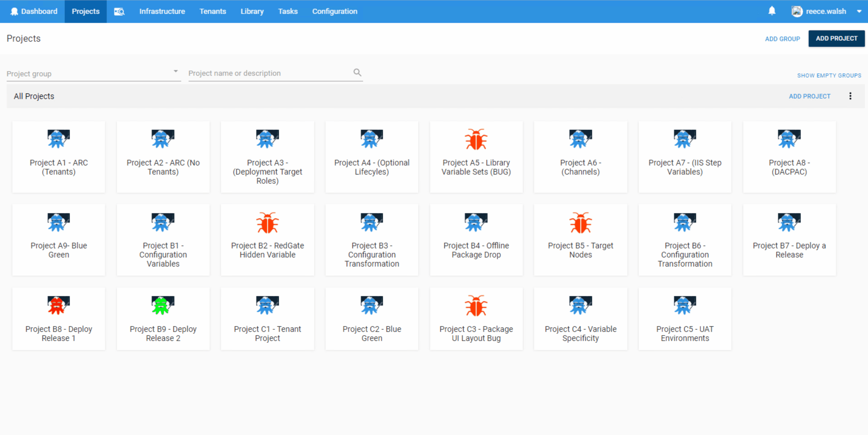Click the user avatar thumbnail

(797, 11)
